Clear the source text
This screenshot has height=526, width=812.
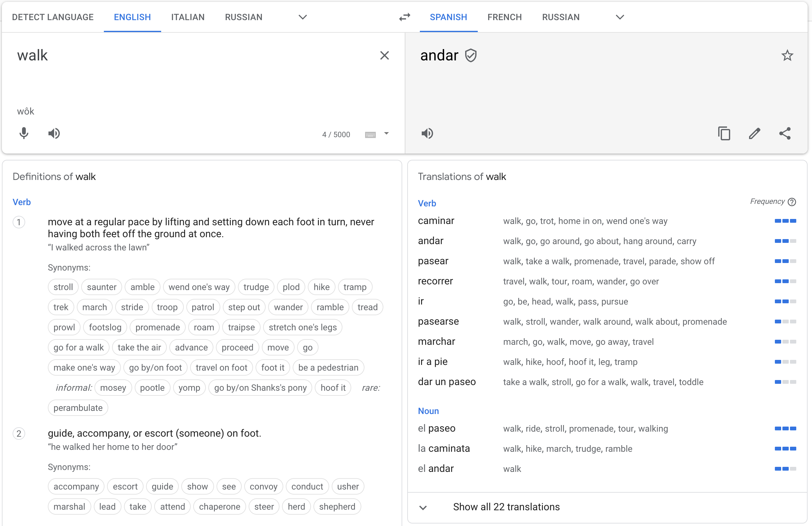[x=385, y=55]
